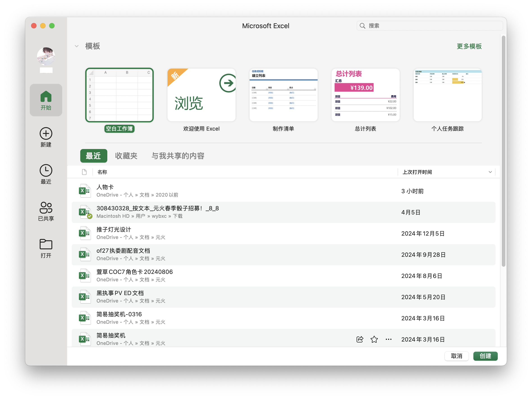
Task: Click the user profile avatar
Action: click(46, 56)
